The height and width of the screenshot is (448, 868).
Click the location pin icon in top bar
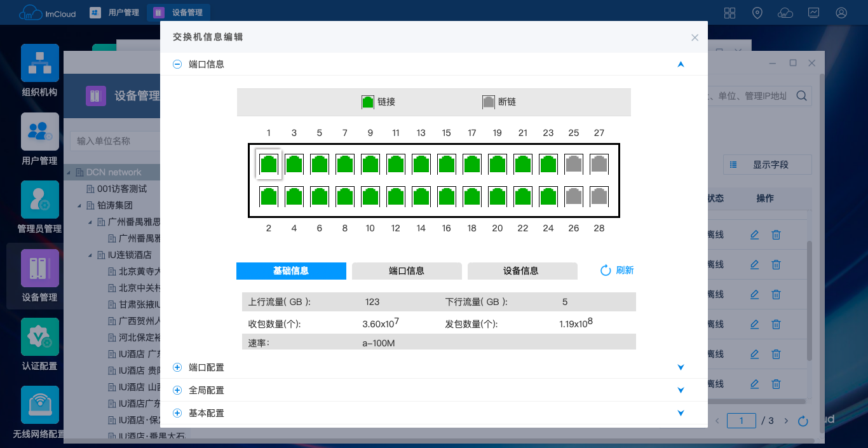coord(757,13)
